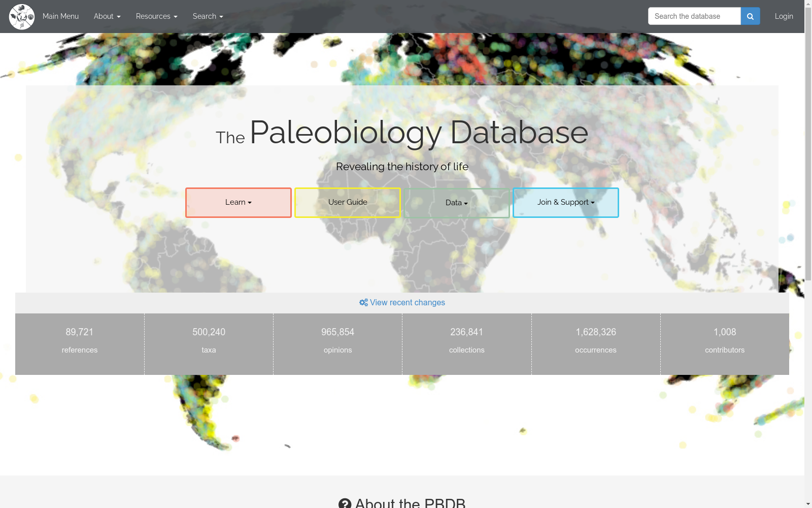Expand the Search dropdown in navbar

208,16
